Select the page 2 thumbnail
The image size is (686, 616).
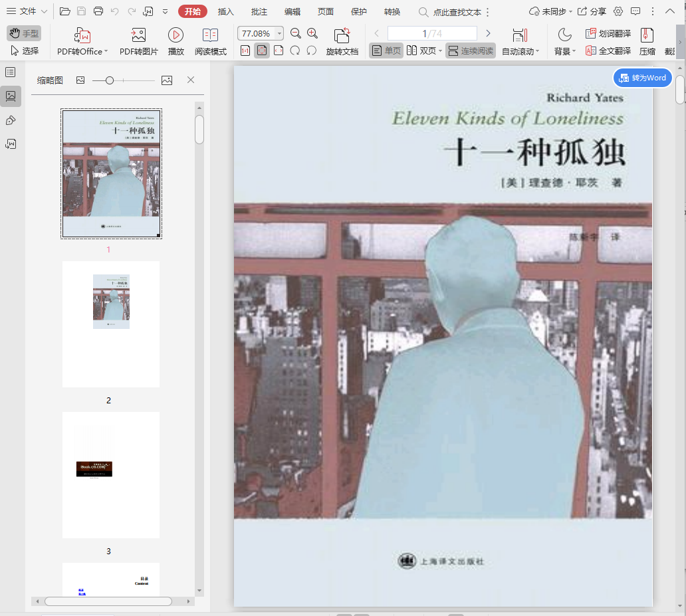tap(111, 324)
